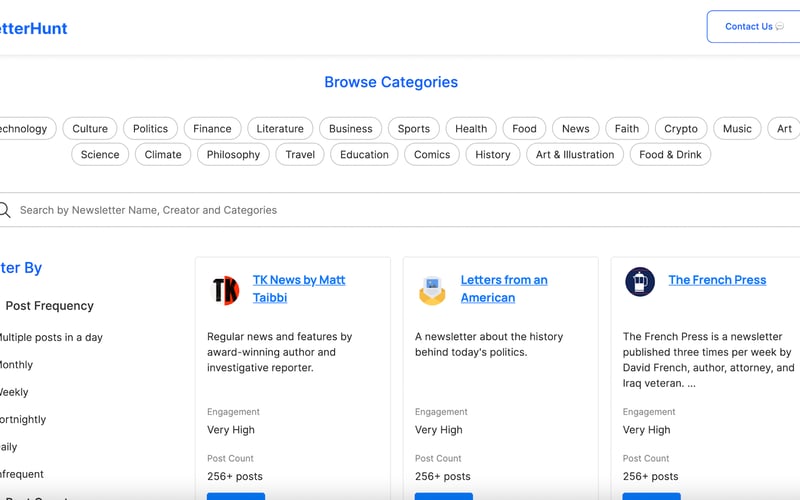
Task: Filter by the Art category
Action: point(784,129)
